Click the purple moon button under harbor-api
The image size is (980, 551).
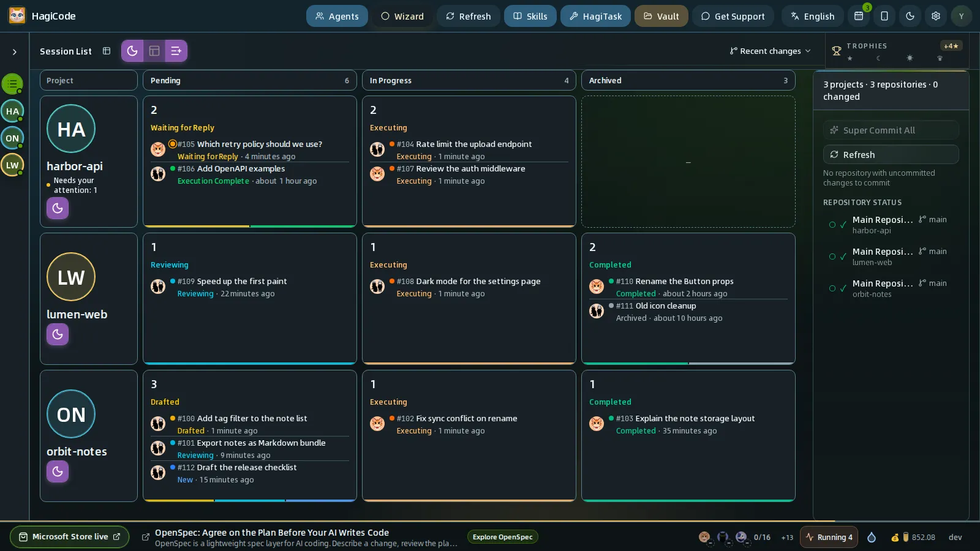[58, 208]
